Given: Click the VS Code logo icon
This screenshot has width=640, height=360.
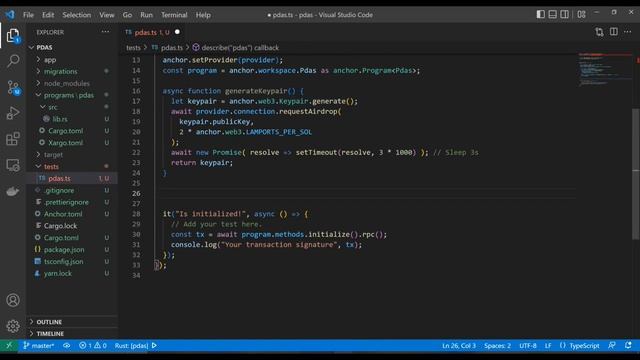Looking at the screenshot, I should tap(10, 15).
